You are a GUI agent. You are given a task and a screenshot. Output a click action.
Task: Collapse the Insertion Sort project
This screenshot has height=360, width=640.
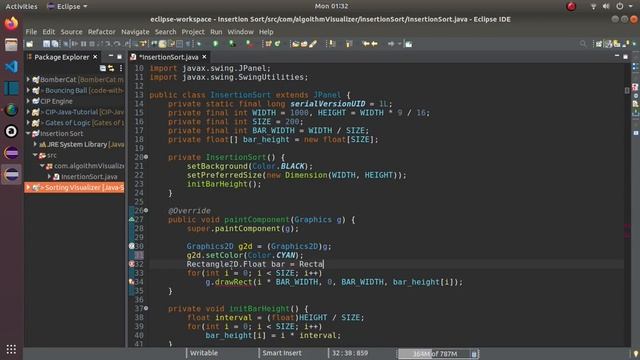point(28,133)
